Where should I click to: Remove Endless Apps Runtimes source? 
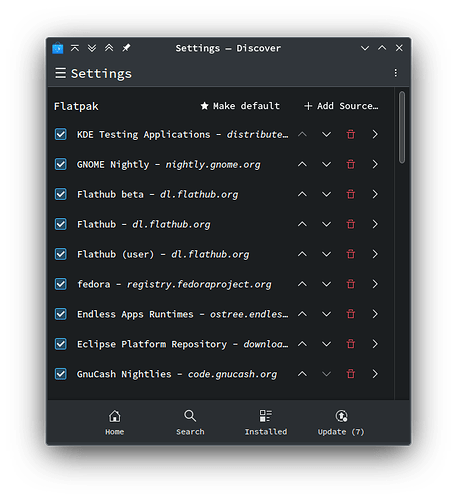point(351,314)
